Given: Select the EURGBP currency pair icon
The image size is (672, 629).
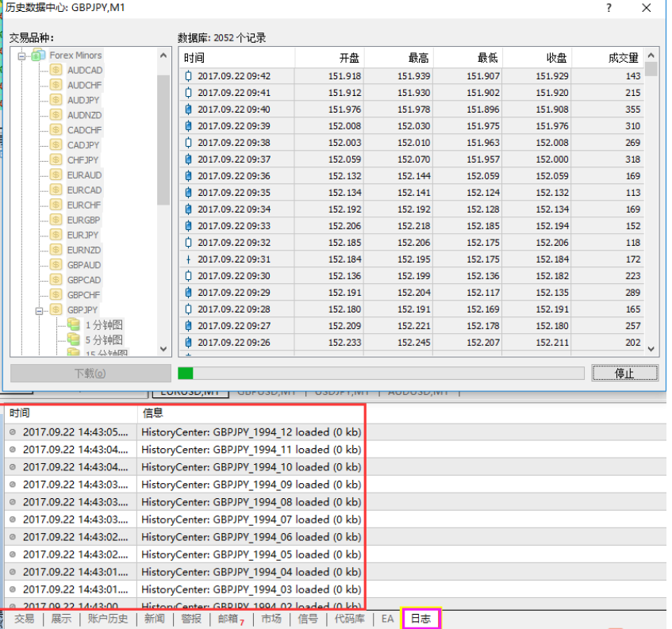Looking at the screenshot, I should coord(56,220).
